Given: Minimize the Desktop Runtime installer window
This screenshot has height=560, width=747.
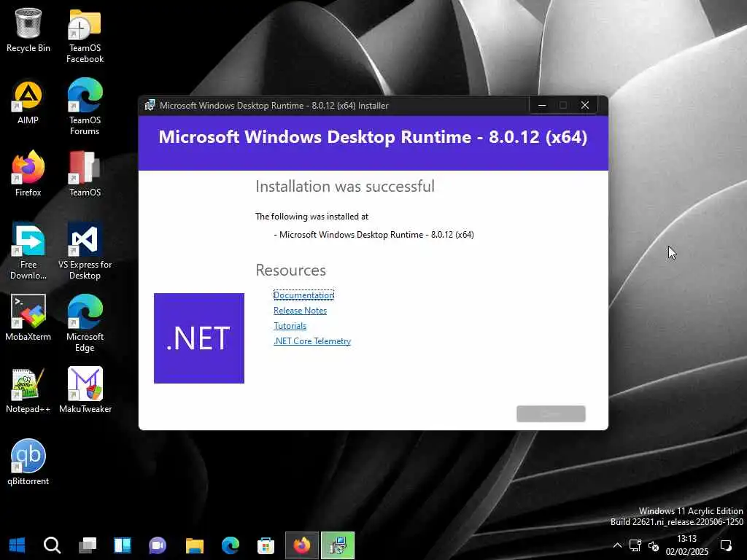Looking at the screenshot, I should pyautogui.click(x=542, y=105).
